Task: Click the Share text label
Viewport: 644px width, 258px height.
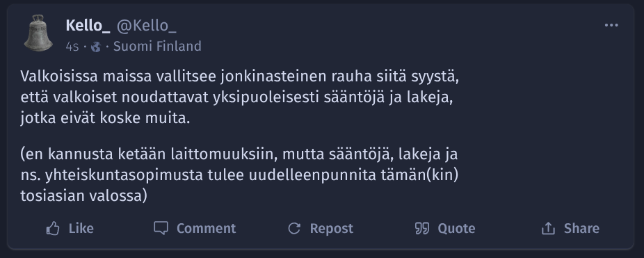Action: tap(581, 228)
